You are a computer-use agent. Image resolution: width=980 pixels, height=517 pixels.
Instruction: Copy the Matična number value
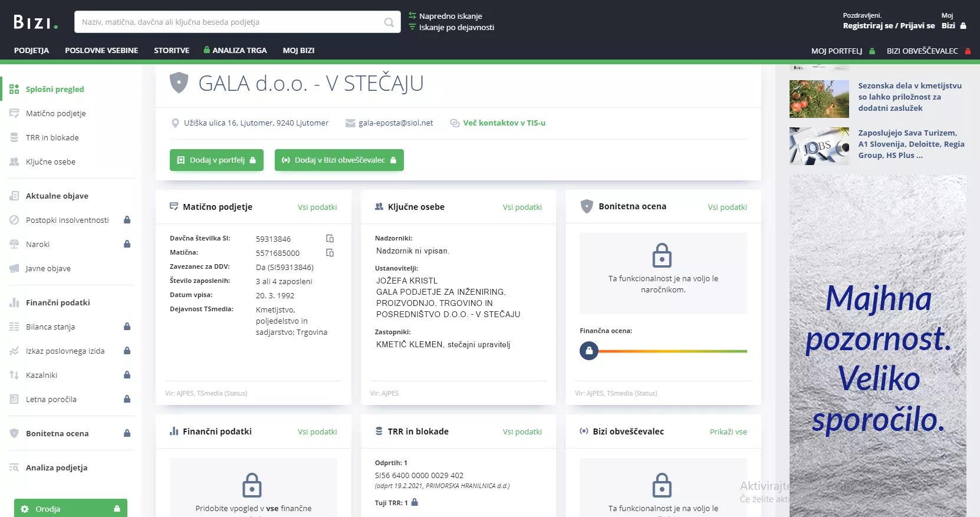point(330,253)
